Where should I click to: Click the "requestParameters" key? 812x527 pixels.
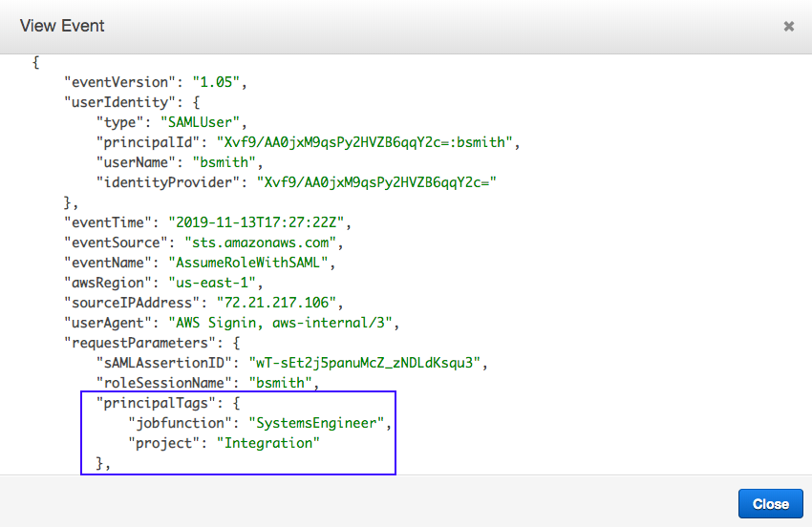tap(139, 344)
